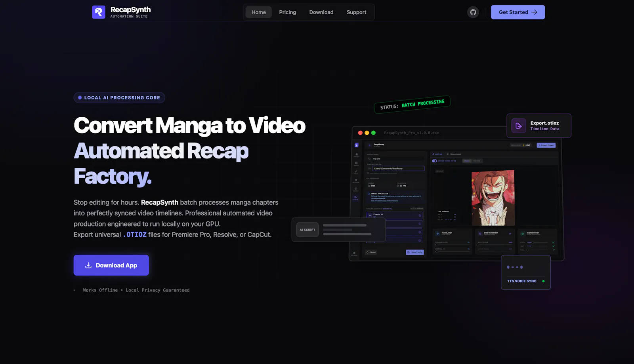Open the GitHub repository icon
The image size is (634, 364).
(x=473, y=12)
